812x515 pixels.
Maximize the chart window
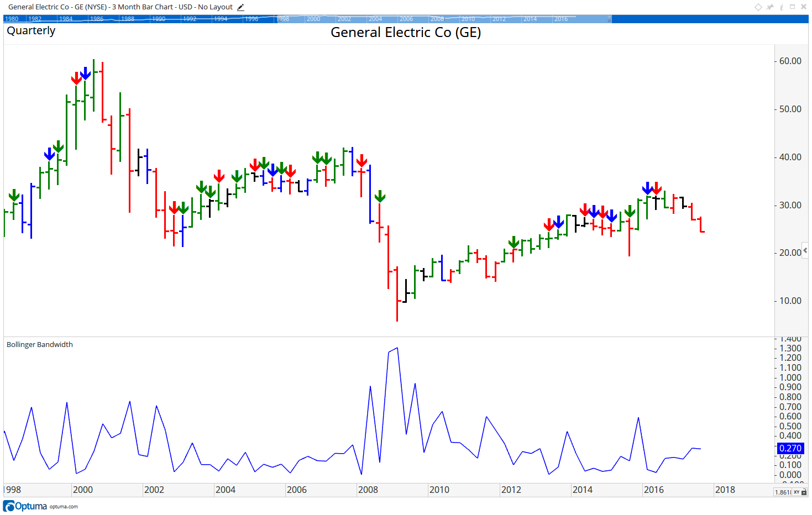[x=792, y=7]
